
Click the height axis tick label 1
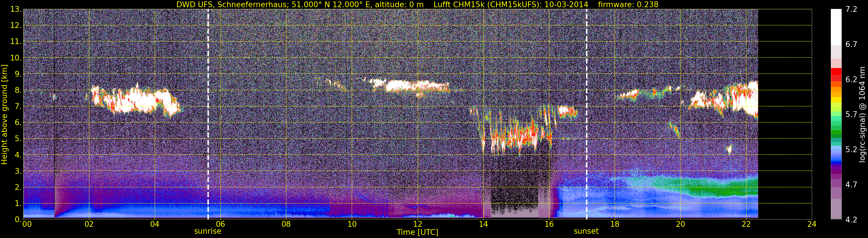tap(18, 204)
